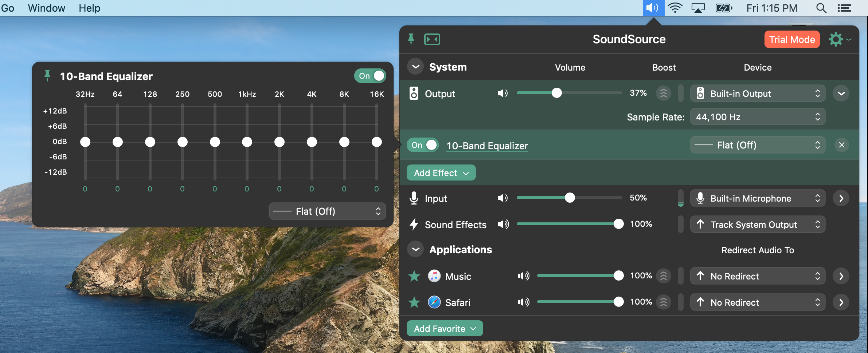The width and height of the screenshot is (868, 353).
Task: Click the pin icon in the Equalizer popover
Action: point(47,76)
